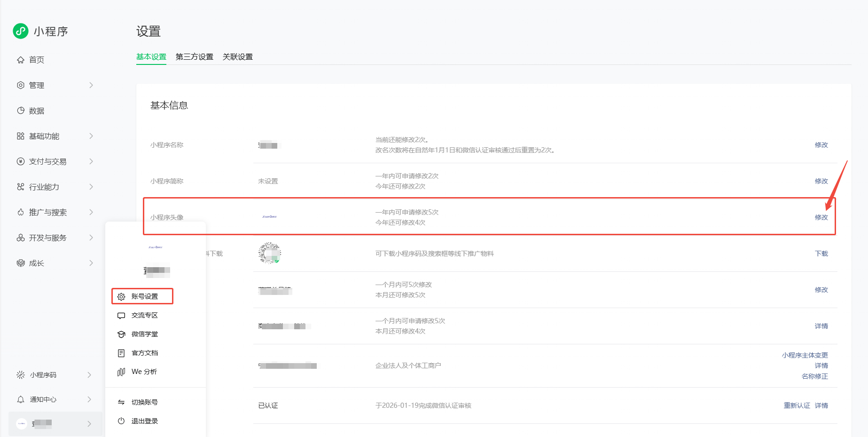Click 修改 for 小程序头像 row
Viewport: 868px width, 437px height.
[821, 217]
